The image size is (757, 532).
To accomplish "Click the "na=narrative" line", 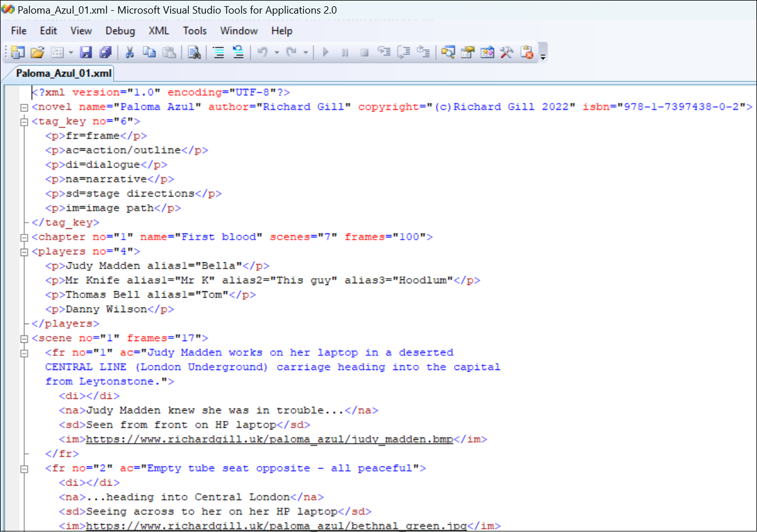I will click(x=110, y=179).
